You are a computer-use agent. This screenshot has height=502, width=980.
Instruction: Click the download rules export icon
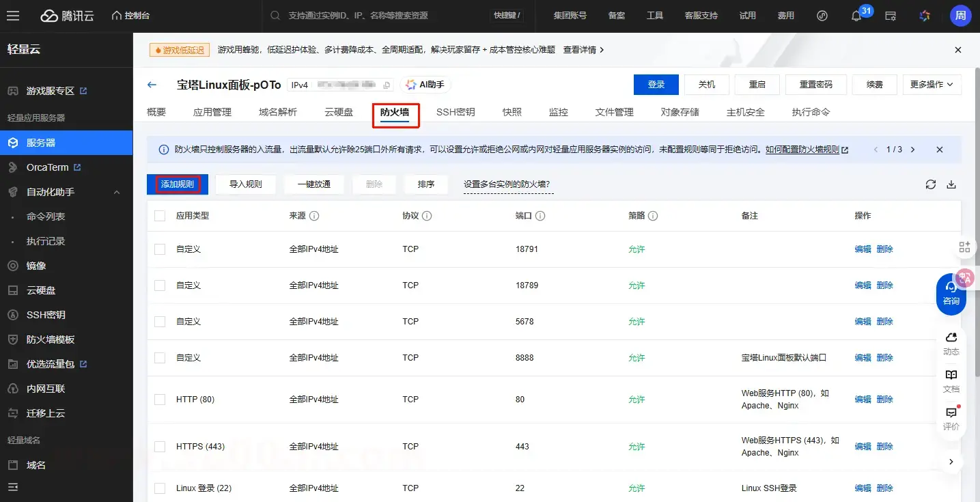(951, 184)
